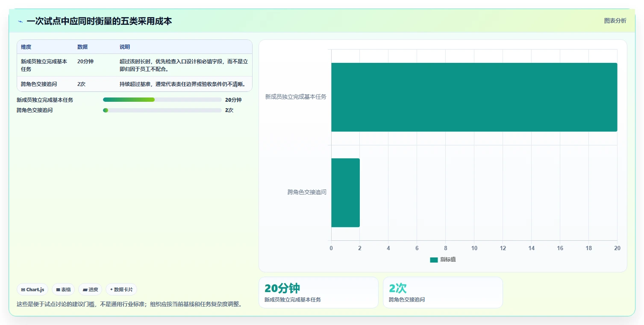Open the 20分钟 data card

318,292
